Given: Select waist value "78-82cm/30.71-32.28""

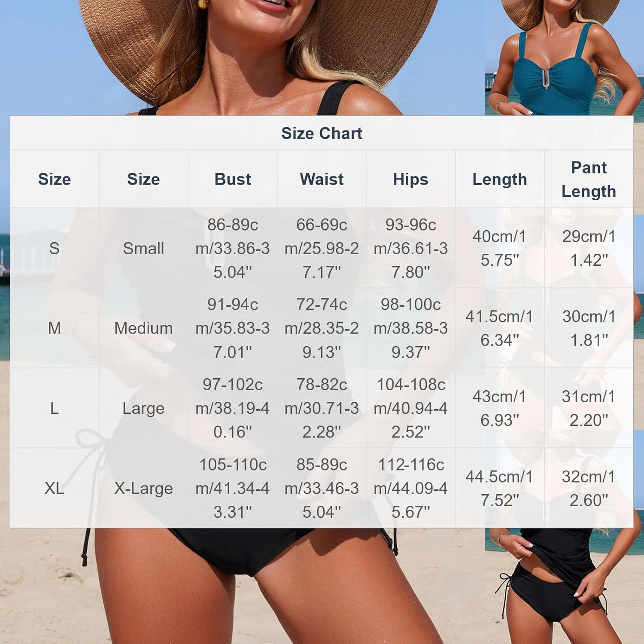Looking at the screenshot, I should pyautogui.click(x=322, y=408).
